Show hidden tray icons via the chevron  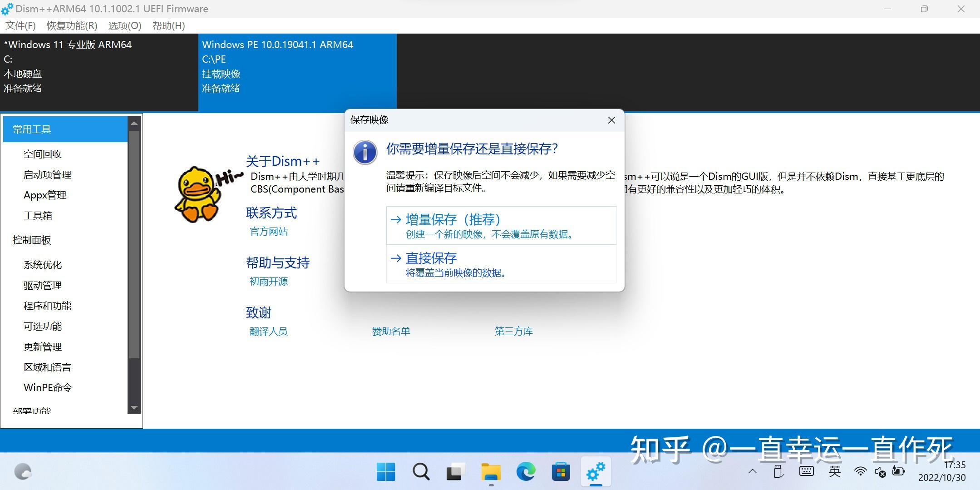(752, 471)
